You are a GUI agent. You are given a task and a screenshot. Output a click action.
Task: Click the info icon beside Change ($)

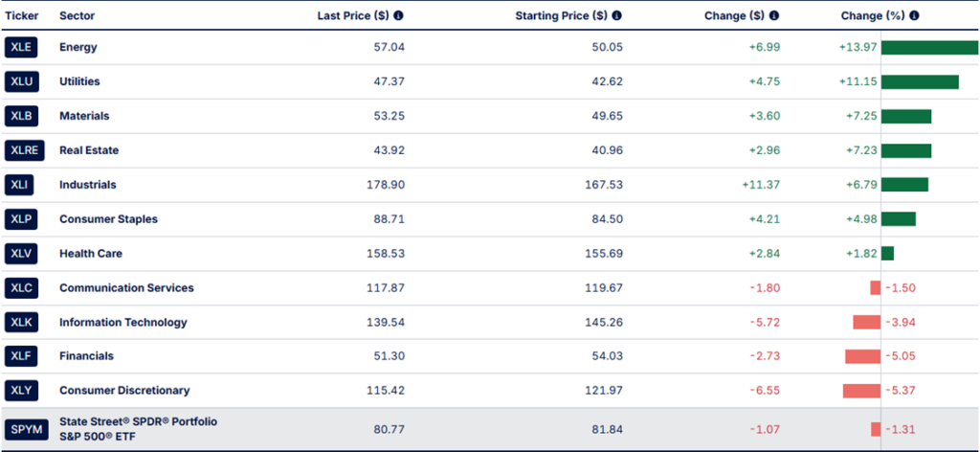[x=773, y=15]
